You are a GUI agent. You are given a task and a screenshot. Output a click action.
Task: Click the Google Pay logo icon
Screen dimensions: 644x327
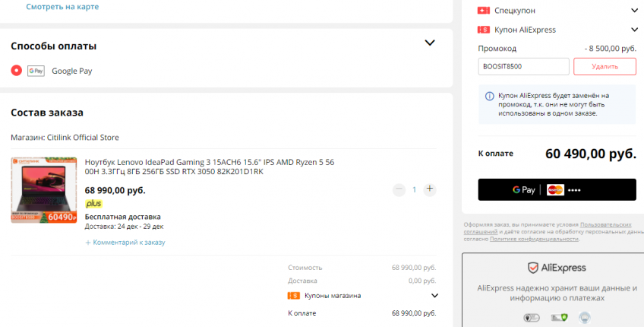(x=36, y=71)
